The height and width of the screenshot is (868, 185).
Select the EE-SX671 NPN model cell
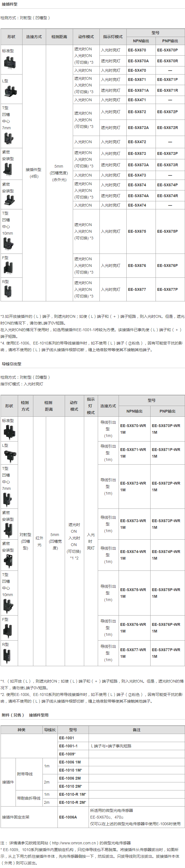pos(141,80)
